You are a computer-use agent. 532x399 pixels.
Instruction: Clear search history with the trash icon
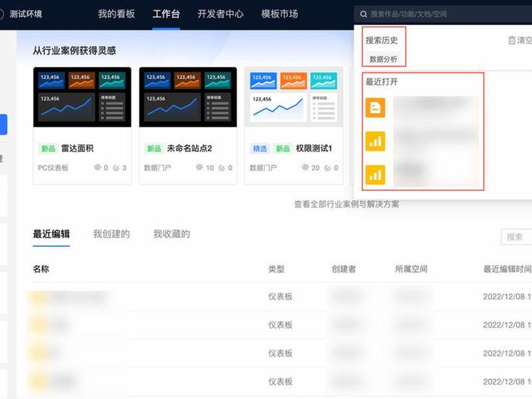[x=511, y=41]
